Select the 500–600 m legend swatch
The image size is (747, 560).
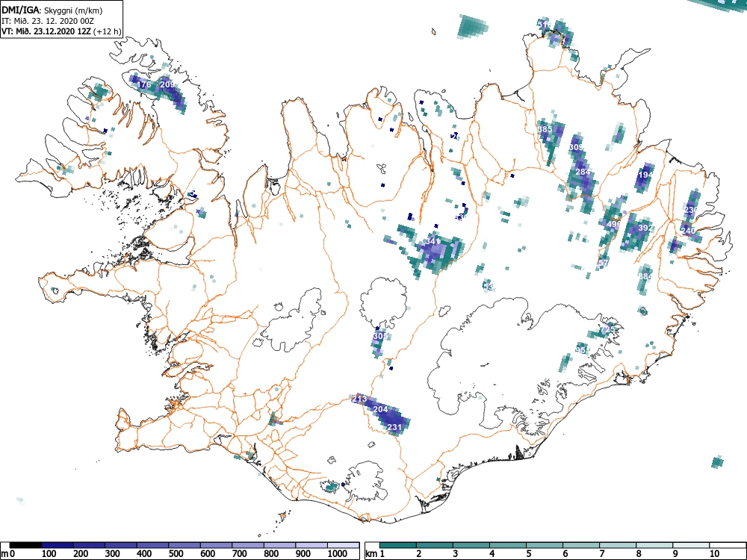click(x=185, y=545)
